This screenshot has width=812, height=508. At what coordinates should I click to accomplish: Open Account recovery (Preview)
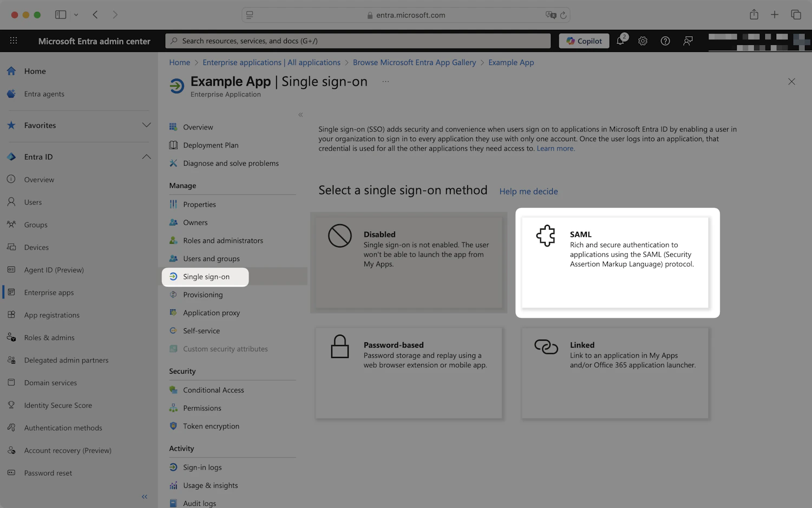coord(68,450)
